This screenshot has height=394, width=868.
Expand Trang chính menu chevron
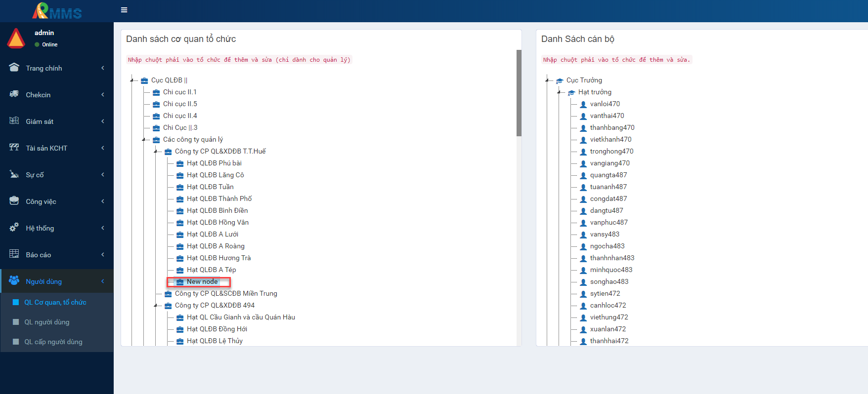tap(103, 68)
